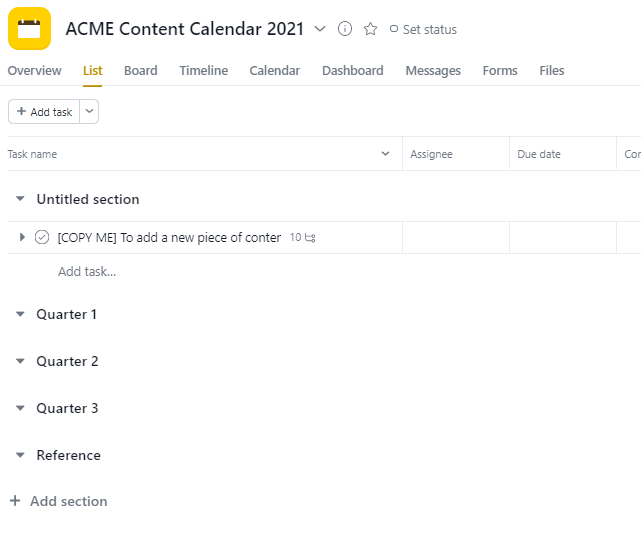Image resolution: width=641 pixels, height=538 pixels.
Task: Open the project details info icon
Action: [x=345, y=29]
